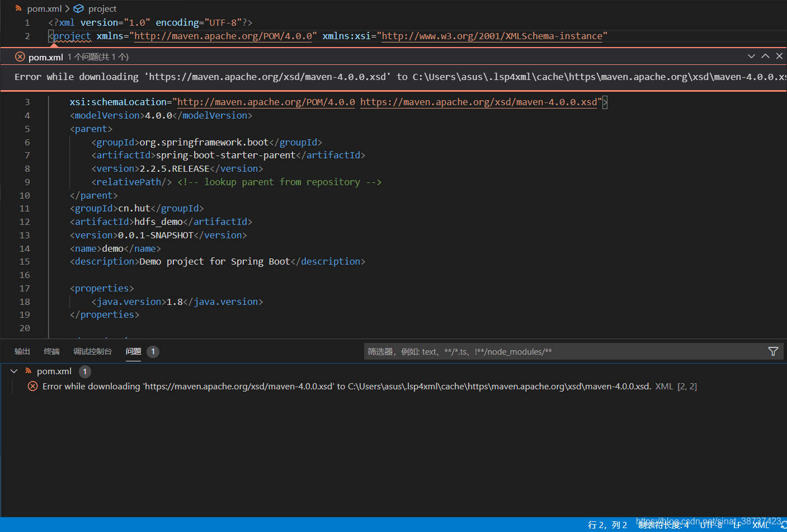This screenshot has height=532, width=787.
Task: Open the maven.apache.org/POM/4.0.0 xmlns link
Action: coord(223,36)
